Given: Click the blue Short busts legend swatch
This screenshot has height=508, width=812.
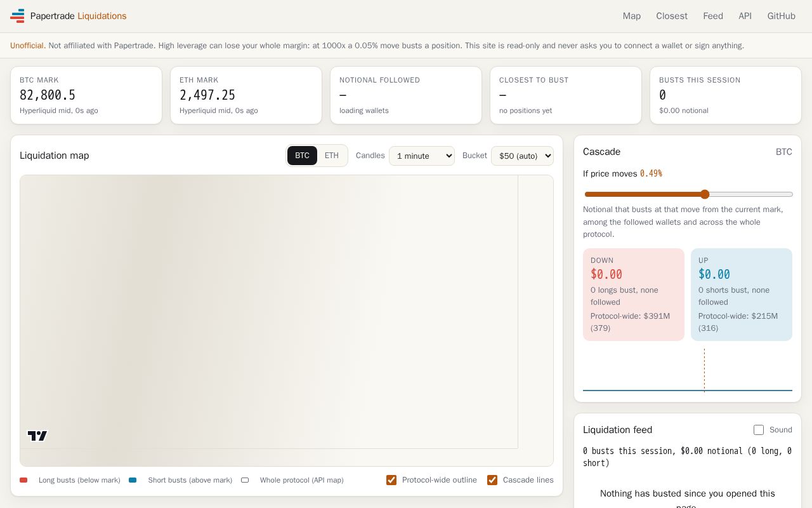Looking at the screenshot, I should coord(133,480).
